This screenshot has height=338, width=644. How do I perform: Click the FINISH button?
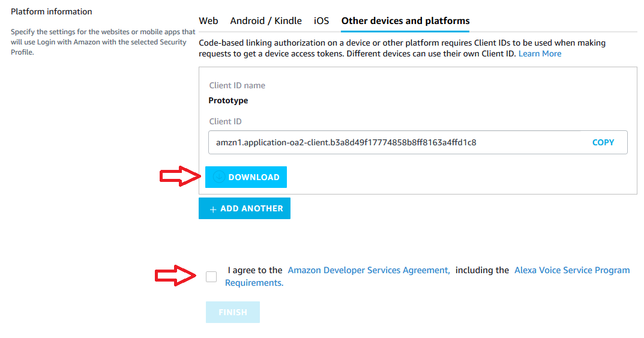tap(233, 312)
